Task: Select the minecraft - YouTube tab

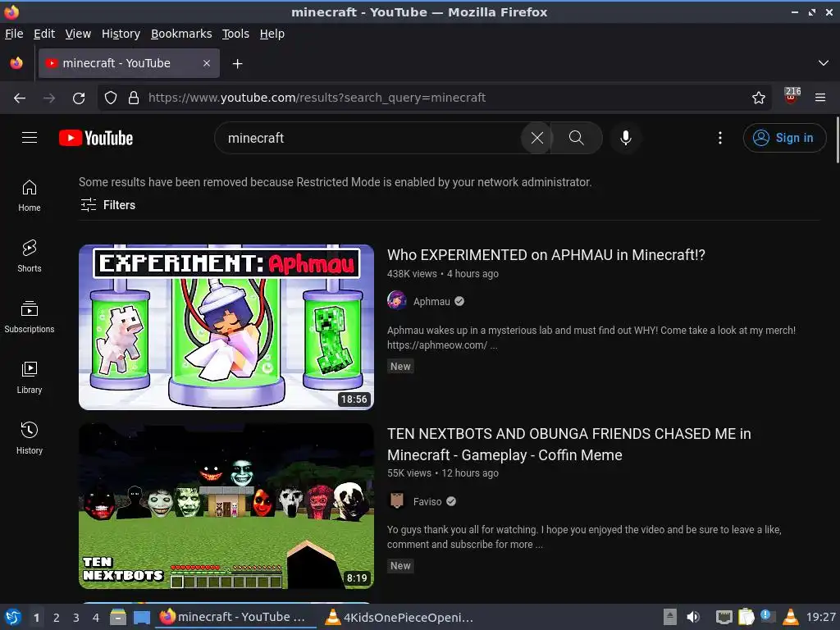Action: [129, 63]
